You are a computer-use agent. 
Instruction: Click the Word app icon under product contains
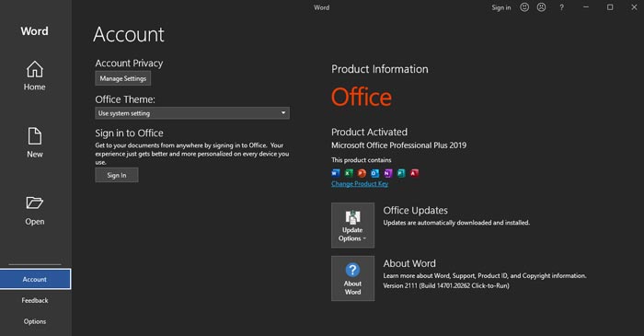(336, 173)
